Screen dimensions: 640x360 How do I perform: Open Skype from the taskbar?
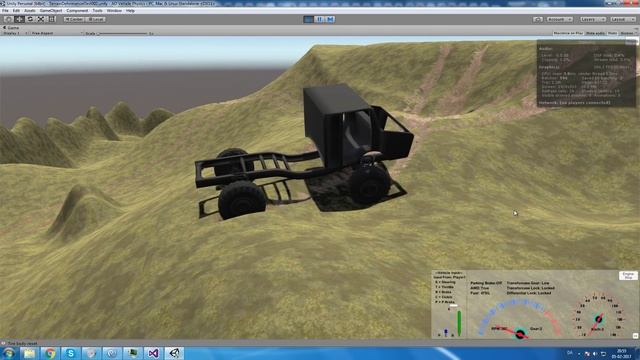click(x=71, y=353)
